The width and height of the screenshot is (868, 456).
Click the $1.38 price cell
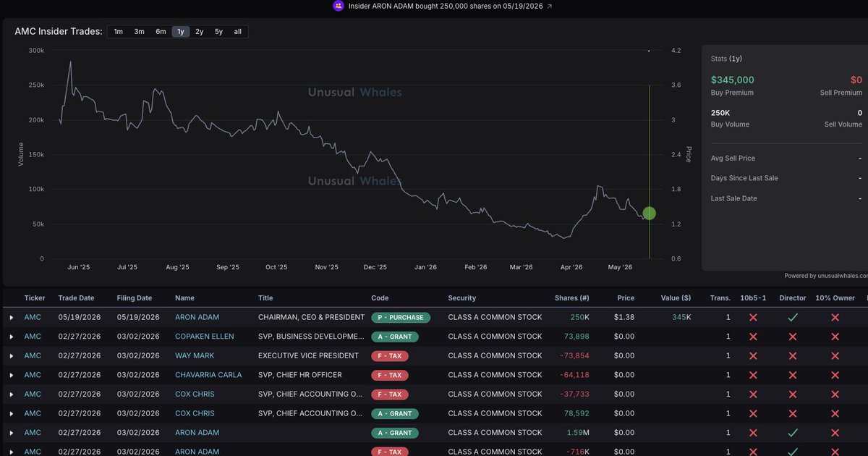coord(626,317)
